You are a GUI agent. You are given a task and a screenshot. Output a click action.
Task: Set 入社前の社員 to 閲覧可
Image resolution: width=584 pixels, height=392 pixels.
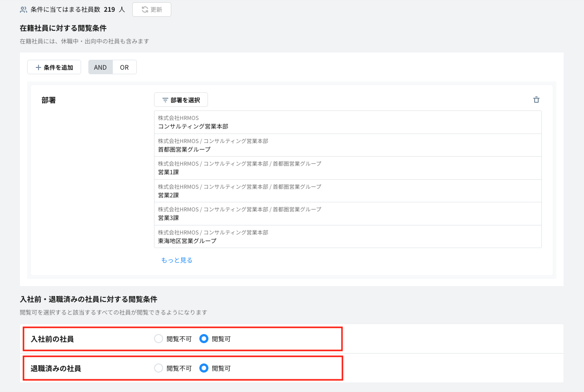(204, 339)
